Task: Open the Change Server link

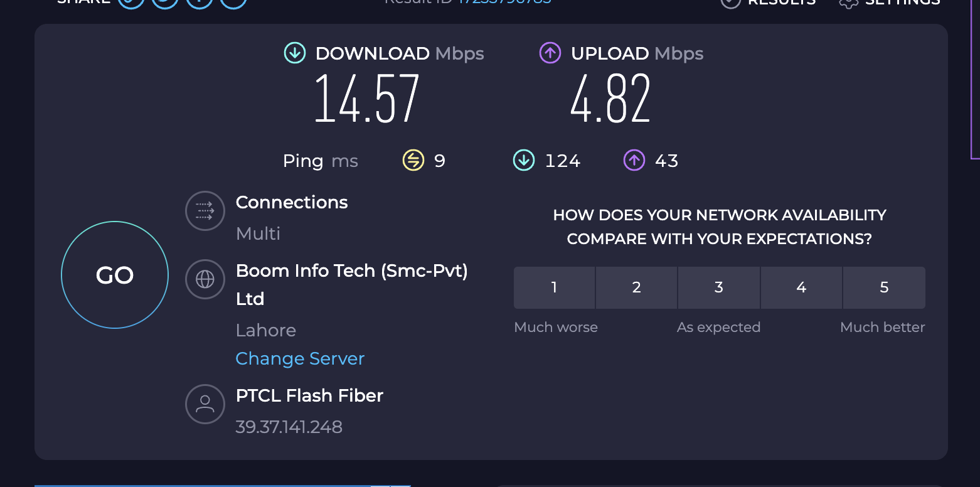Action: point(300,358)
